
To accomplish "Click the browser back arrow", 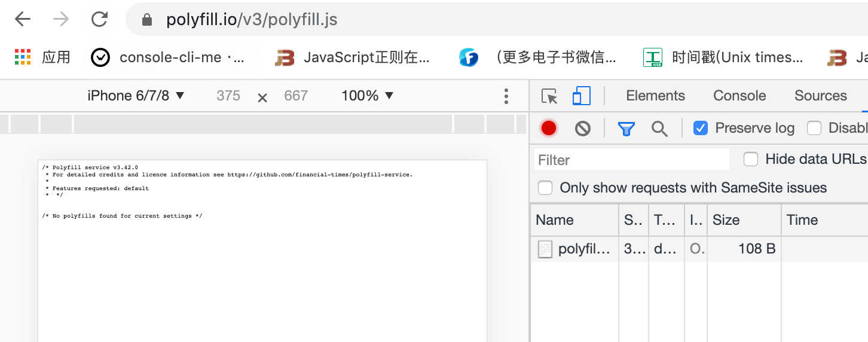I will 23,20.
